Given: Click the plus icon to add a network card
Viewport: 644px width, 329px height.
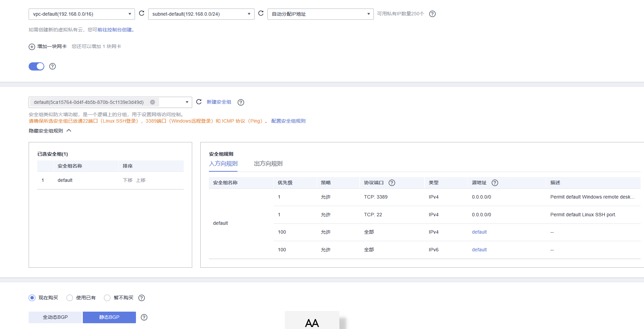Looking at the screenshot, I should point(32,47).
